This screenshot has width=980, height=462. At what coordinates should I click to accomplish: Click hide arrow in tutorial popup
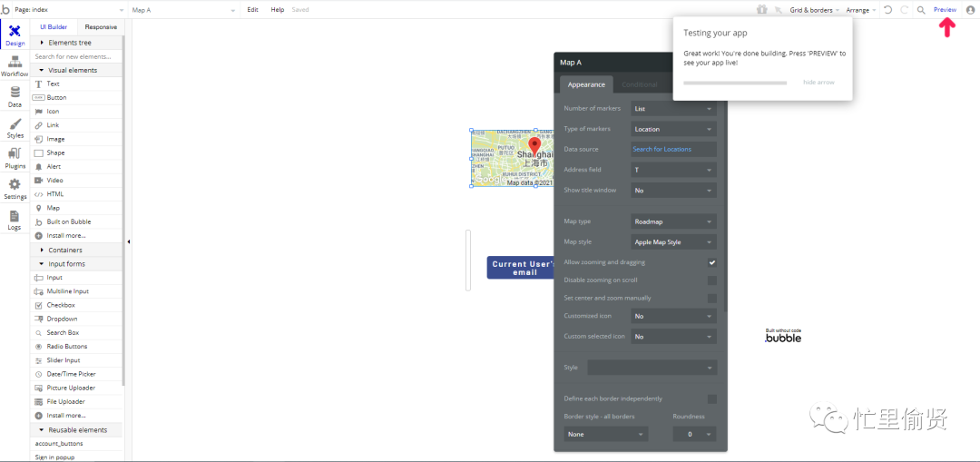818,83
